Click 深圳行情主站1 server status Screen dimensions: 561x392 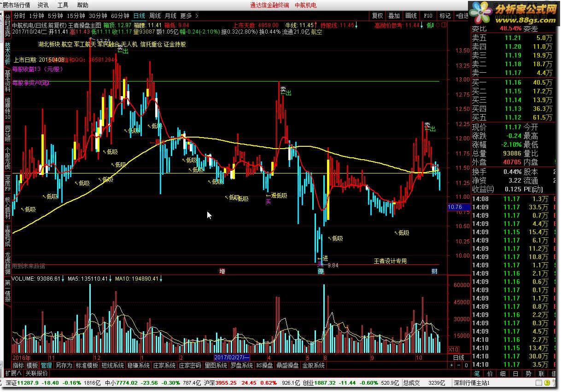point(471,383)
